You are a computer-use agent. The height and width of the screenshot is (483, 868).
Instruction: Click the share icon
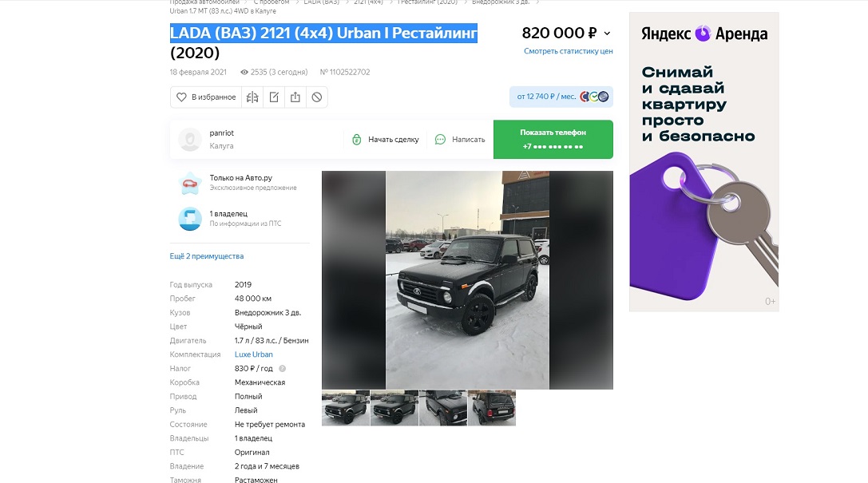(295, 97)
